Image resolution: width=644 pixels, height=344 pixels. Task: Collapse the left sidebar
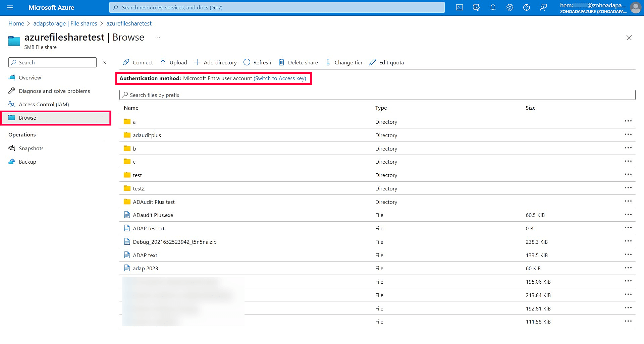click(x=104, y=62)
